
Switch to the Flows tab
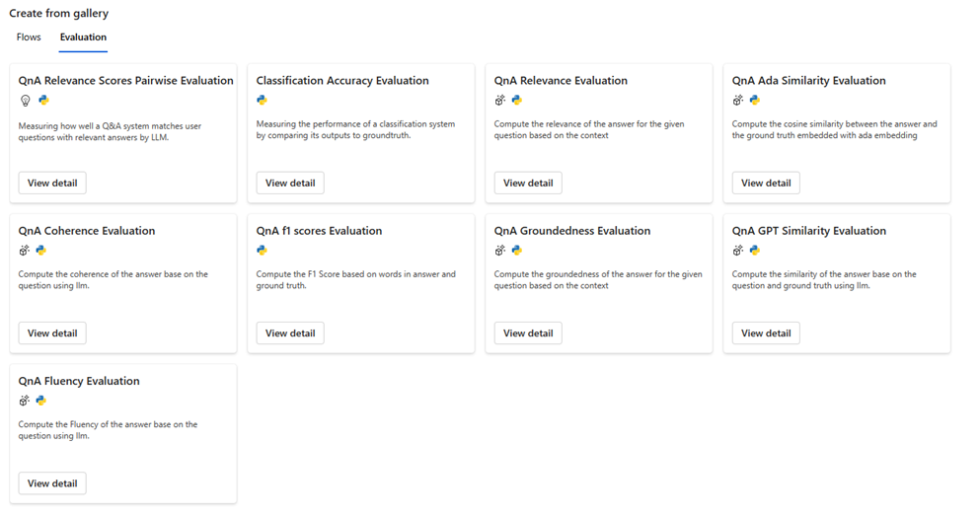pyautogui.click(x=29, y=37)
